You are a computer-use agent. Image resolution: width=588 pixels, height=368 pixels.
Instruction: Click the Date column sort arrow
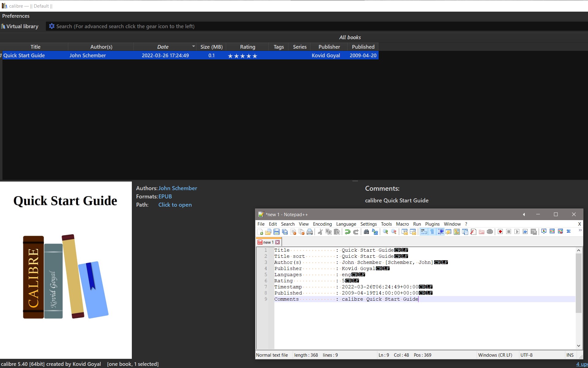(x=193, y=47)
